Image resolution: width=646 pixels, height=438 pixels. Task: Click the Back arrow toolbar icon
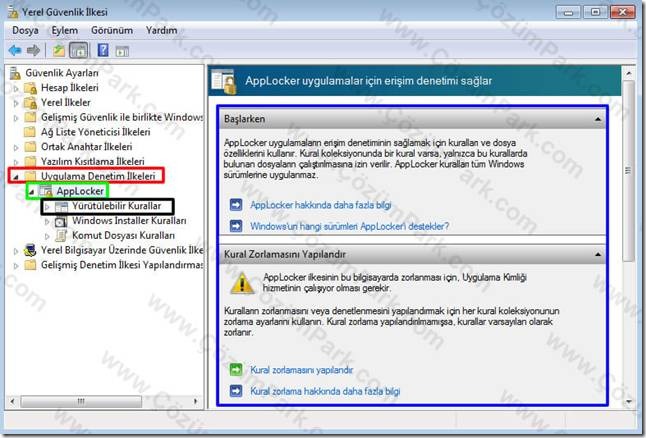(15, 51)
